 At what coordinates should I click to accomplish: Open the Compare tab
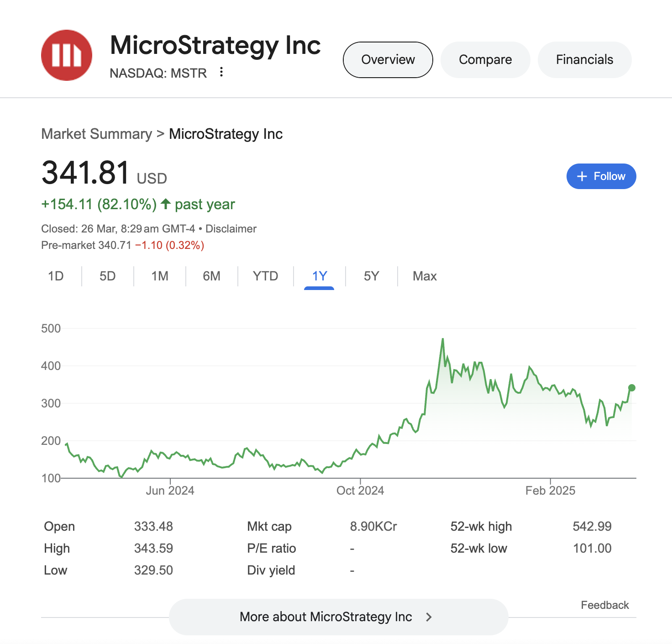pyautogui.click(x=485, y=60)
